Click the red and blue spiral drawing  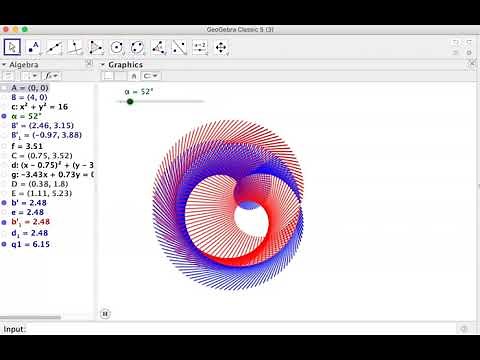click(x=228, y=205)
